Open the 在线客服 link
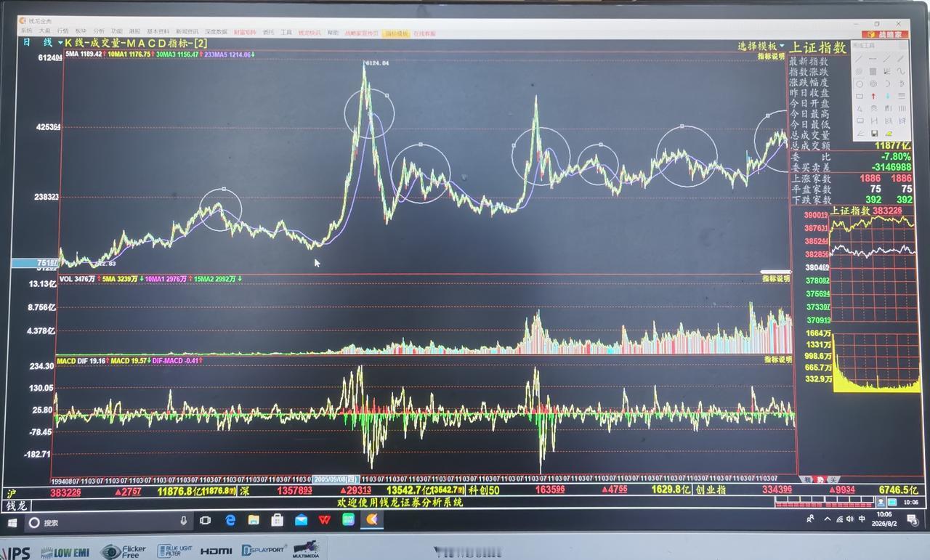 click(424, 33)
